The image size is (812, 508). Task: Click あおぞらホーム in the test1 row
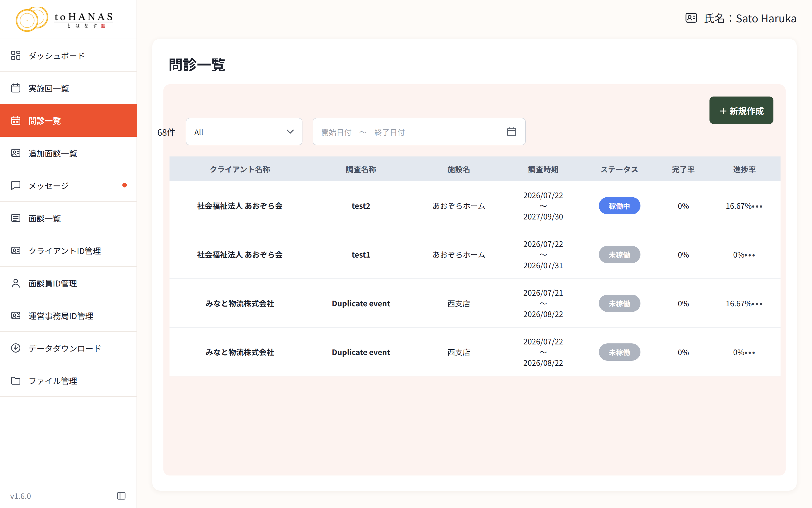(x=459, y=255)
